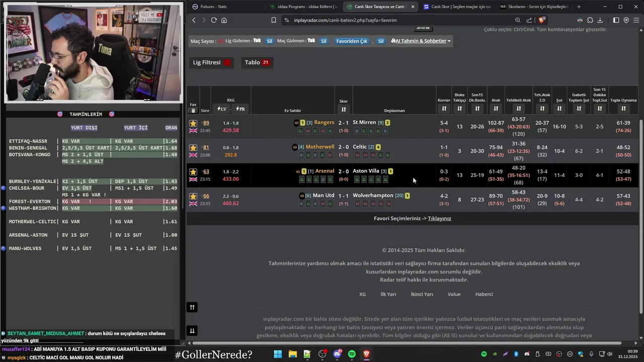Open Discord from taskbar
This screenshot has width=644, height=362.
[x=337, y=354]
